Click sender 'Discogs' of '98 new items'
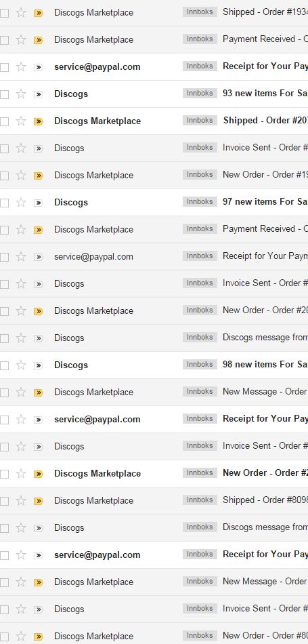The height and width of the screenshot is (644, 308). pyautogui.click(x=71, y=365)
